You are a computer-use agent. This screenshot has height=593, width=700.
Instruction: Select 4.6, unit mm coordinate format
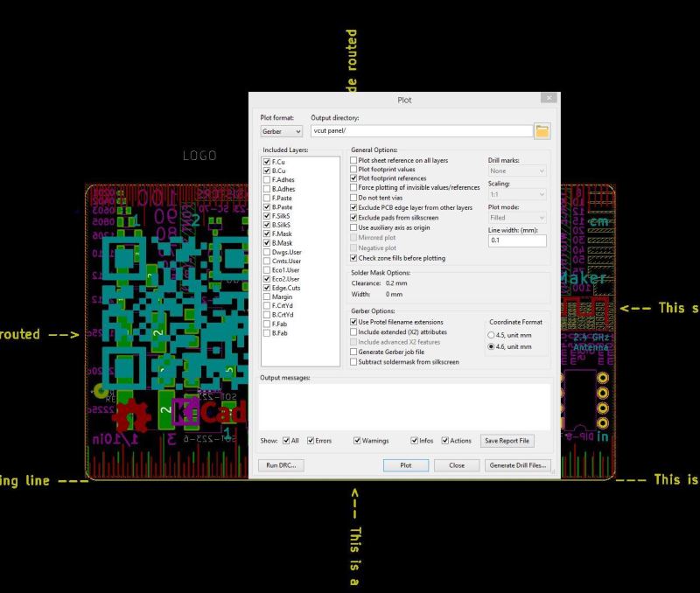491,346
